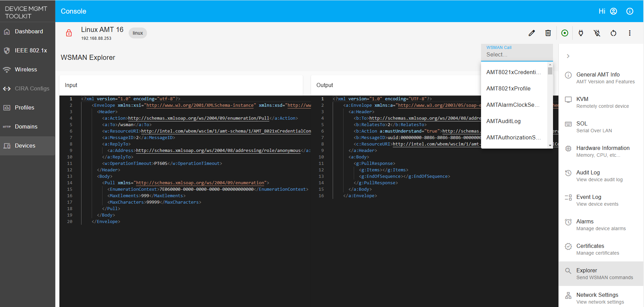The width and height of the screenshot is (644, 307).
Task: Select the pencil icon to edit device
Action: point(531,33)
